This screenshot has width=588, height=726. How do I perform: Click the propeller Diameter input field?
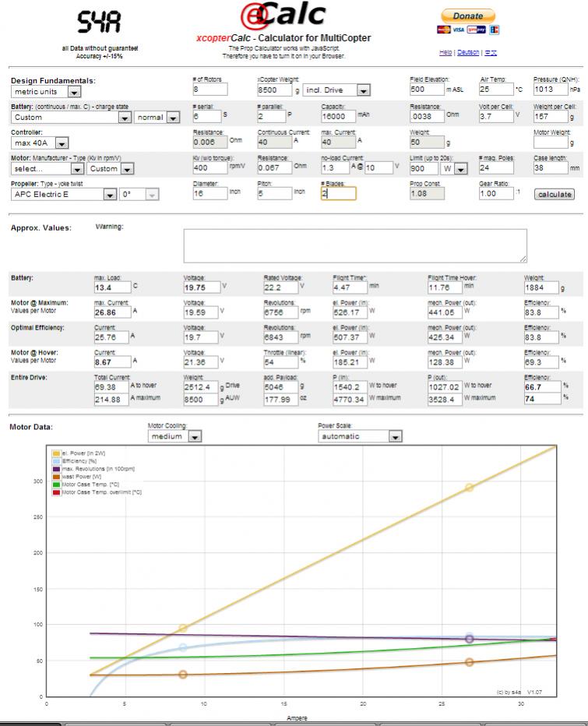209,193
